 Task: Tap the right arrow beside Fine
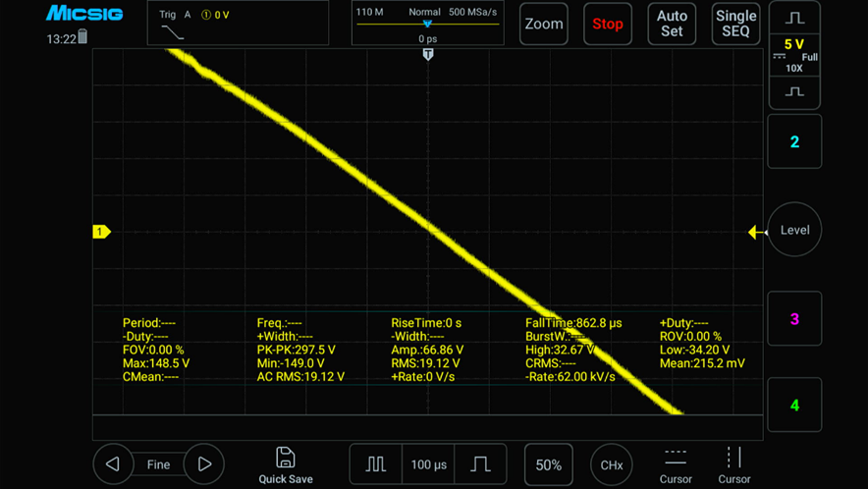pos(204,464)
